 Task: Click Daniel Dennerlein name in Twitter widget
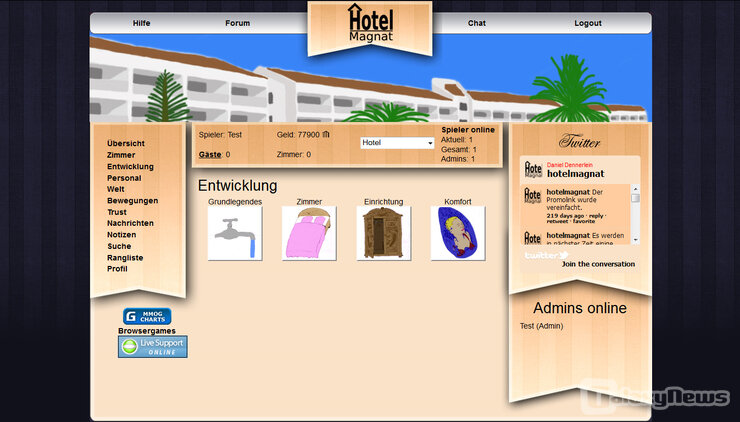pos(570,165)
